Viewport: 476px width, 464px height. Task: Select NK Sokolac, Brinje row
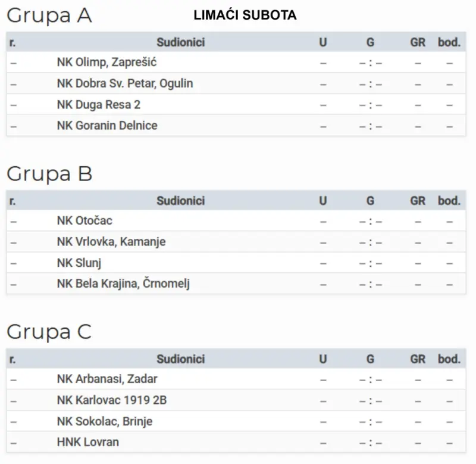click(236, 421)
